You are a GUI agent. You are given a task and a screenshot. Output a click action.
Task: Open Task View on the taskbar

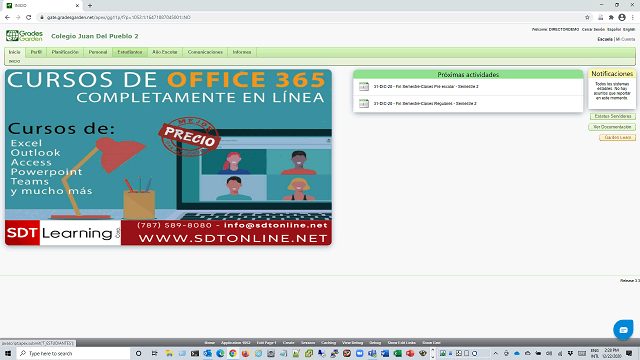click(x=154, y=353)
